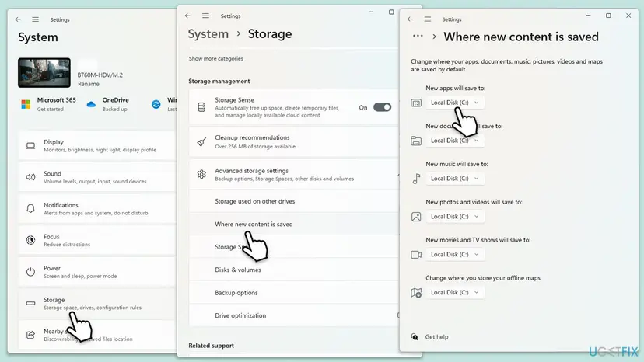The height and width of the screenshot is (362, 644).
Task: Click the music note icon
Action: click(x=416, y=179)
